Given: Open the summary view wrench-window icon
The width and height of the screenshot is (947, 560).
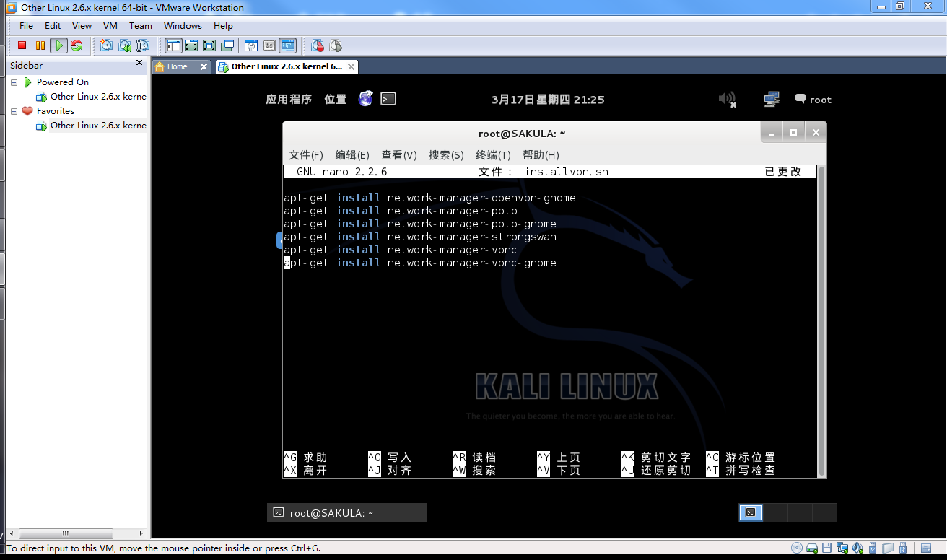Looking at the screenshot, I should (x=251, y=45).
